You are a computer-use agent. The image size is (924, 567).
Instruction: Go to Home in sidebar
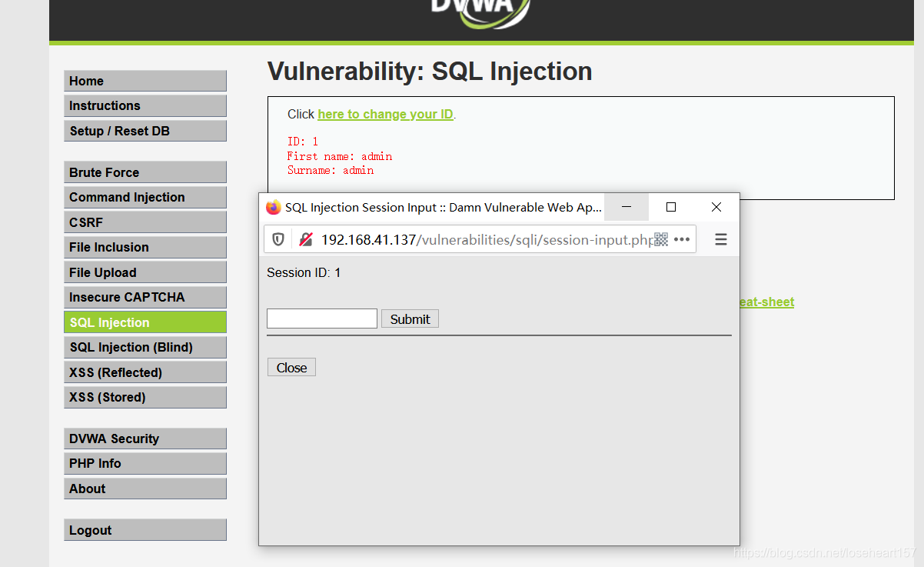click(x=145, y=81)
